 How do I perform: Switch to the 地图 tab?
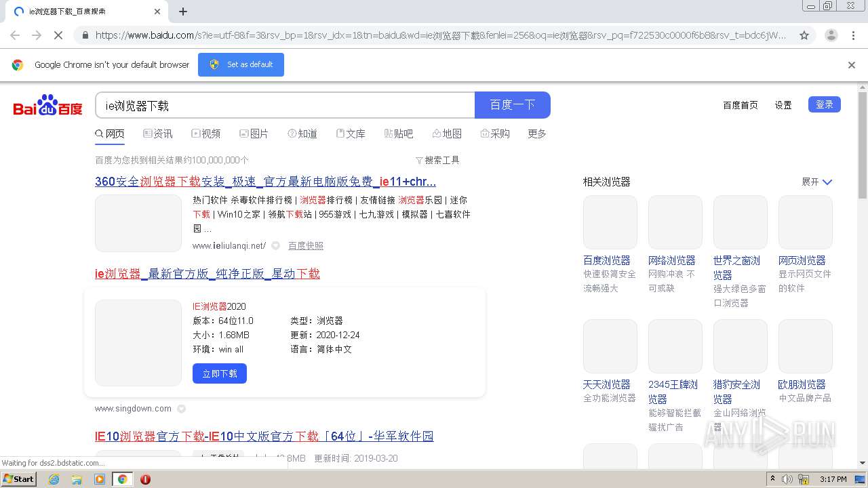point(447,134)
